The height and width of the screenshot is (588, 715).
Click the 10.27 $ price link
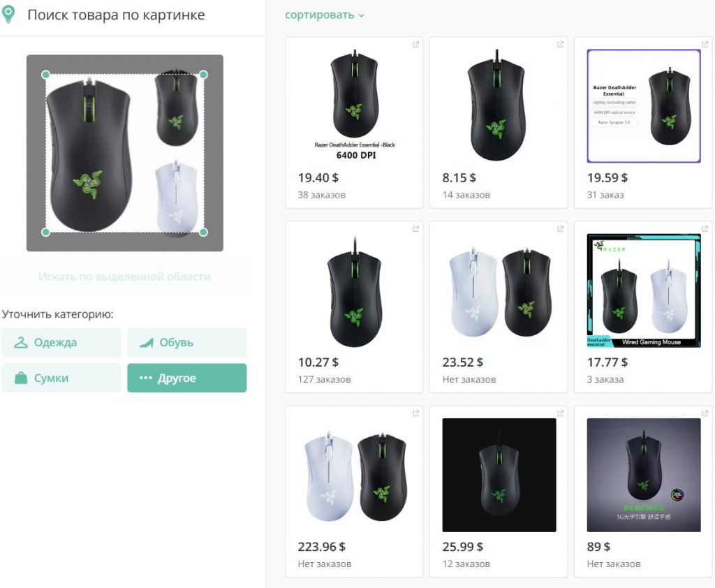click(318, 362)
